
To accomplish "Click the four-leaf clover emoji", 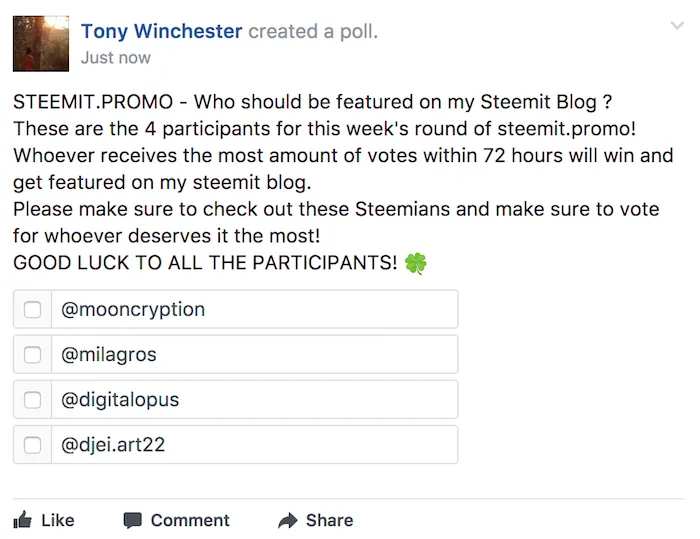I will coord(416,263).
